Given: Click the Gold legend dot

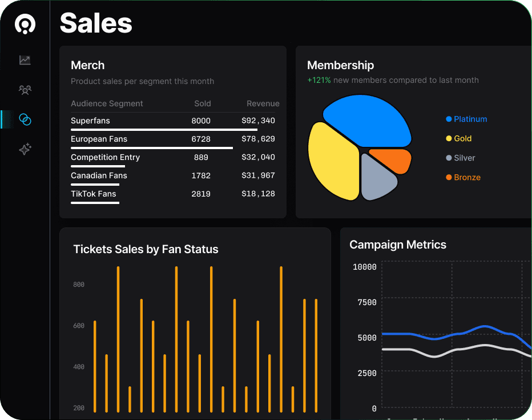Looking at the screenshot, I should 449,138.
